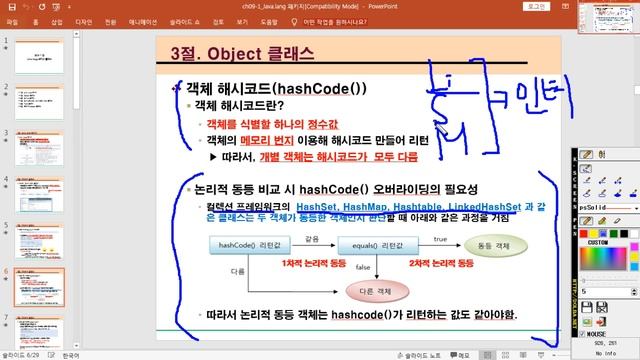Toggle 슬라이드 노트 notes pane
Screen dimensions: 640x360
[419, 355]
